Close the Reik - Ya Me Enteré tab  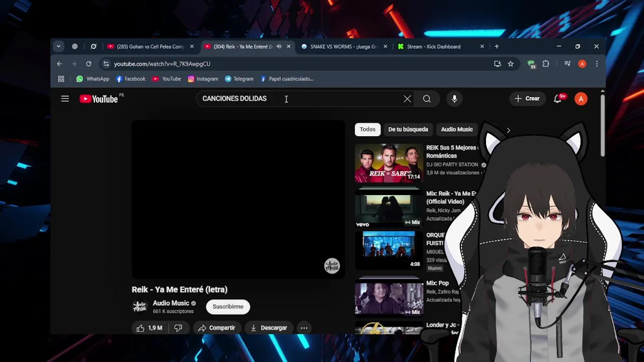point(288,46)
